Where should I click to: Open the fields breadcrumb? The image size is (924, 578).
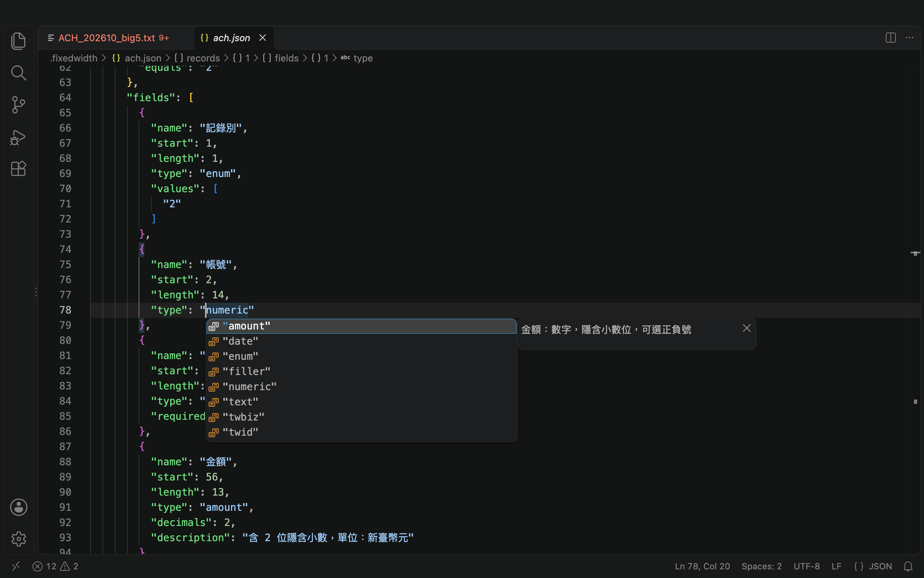281,58
